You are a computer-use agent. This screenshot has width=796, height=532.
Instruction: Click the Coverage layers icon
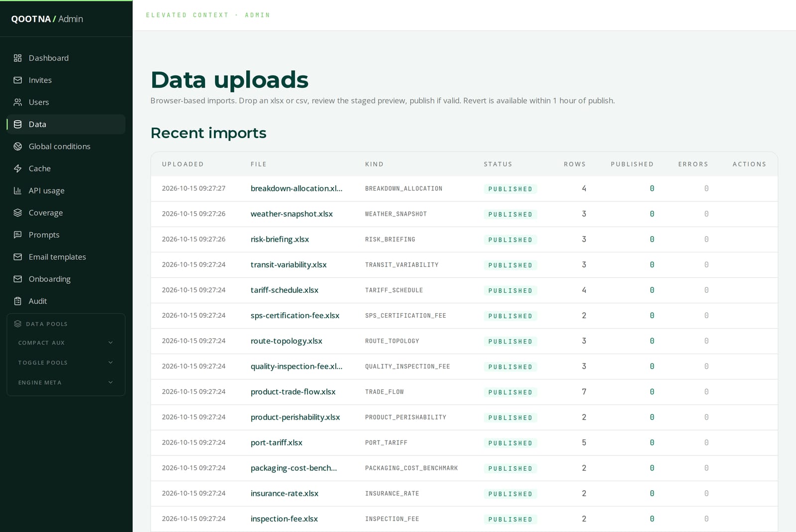[18, 213]
